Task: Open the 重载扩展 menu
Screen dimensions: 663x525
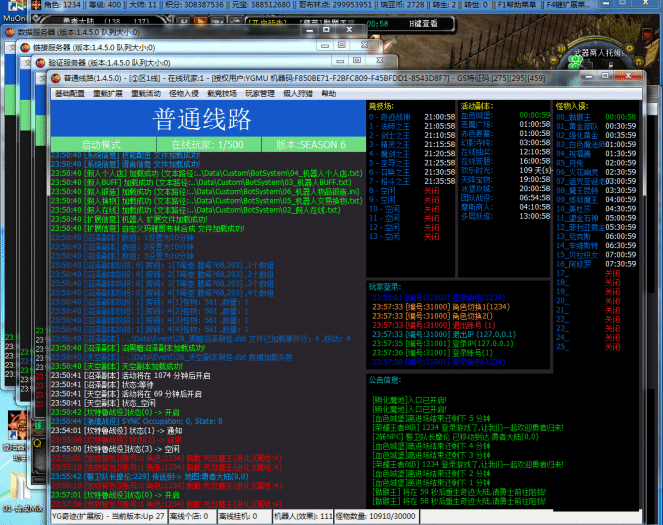Action: [x=108, y=92]
